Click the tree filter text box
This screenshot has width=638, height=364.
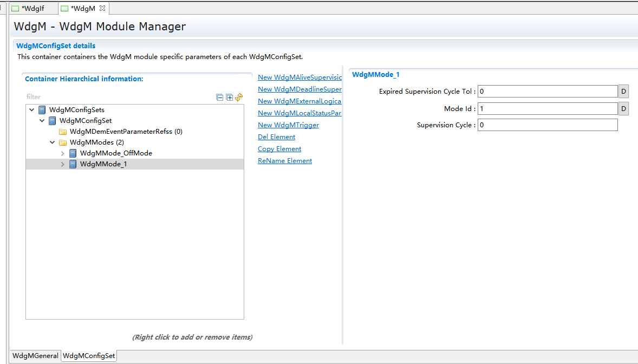119,97
